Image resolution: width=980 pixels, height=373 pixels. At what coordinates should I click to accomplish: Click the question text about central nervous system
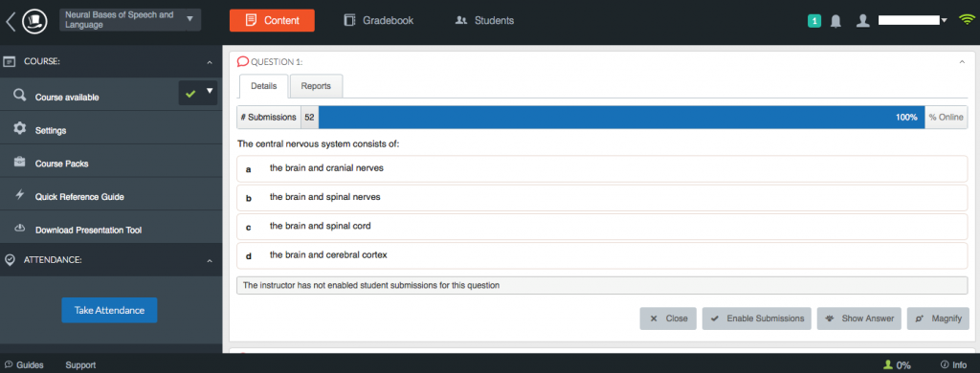tap(318, 143)
